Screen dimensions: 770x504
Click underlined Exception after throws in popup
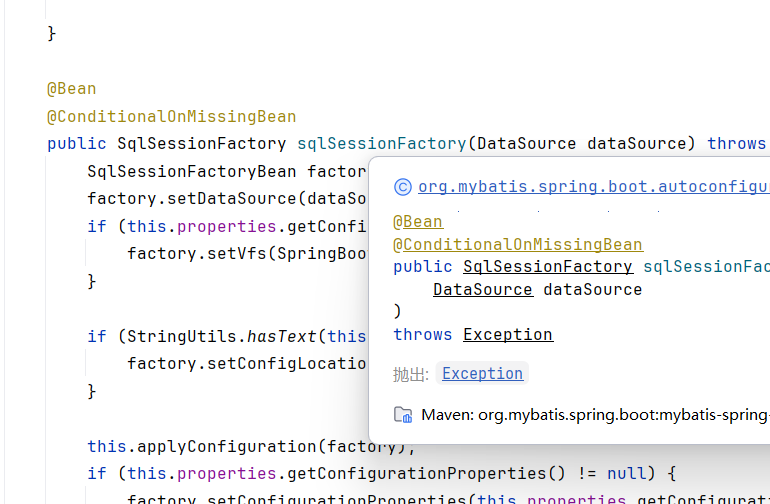tap(507, 334)
